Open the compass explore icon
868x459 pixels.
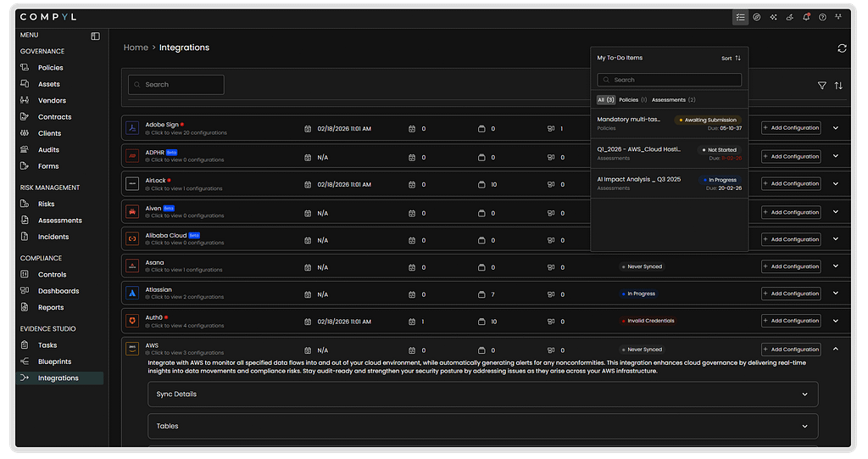[757, 17]
